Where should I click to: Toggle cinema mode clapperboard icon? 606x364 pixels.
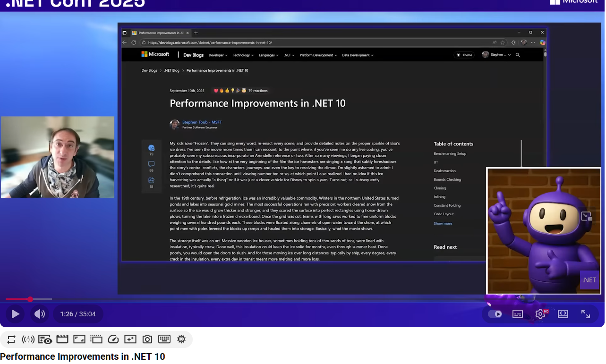tap(62, 339)
